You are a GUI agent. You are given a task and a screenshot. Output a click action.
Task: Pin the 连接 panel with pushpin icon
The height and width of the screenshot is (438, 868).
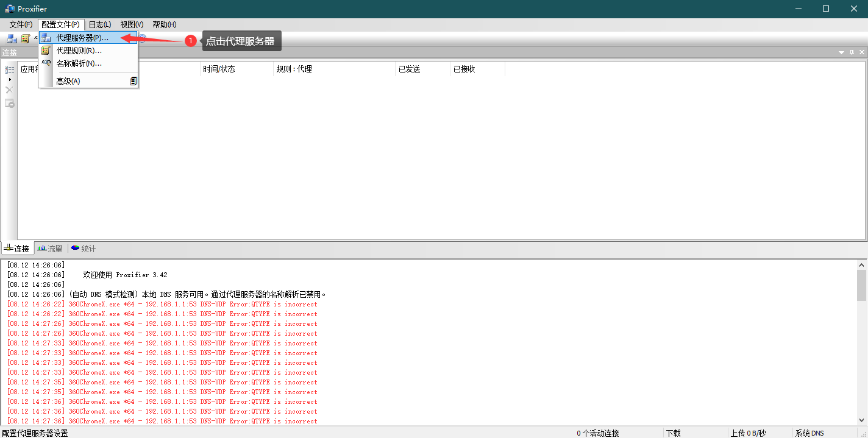click(x=852, y=53)
